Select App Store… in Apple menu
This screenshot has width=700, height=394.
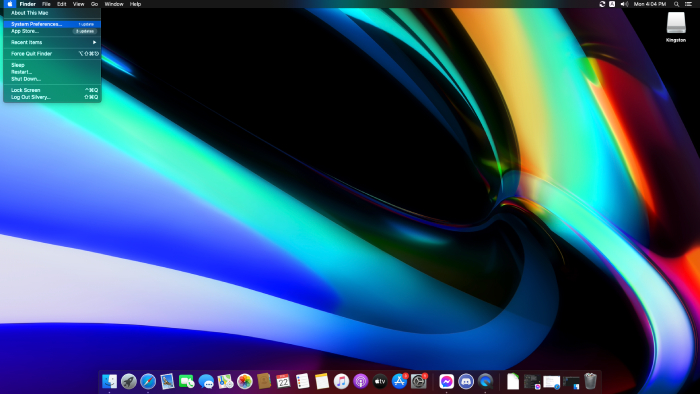52,31
